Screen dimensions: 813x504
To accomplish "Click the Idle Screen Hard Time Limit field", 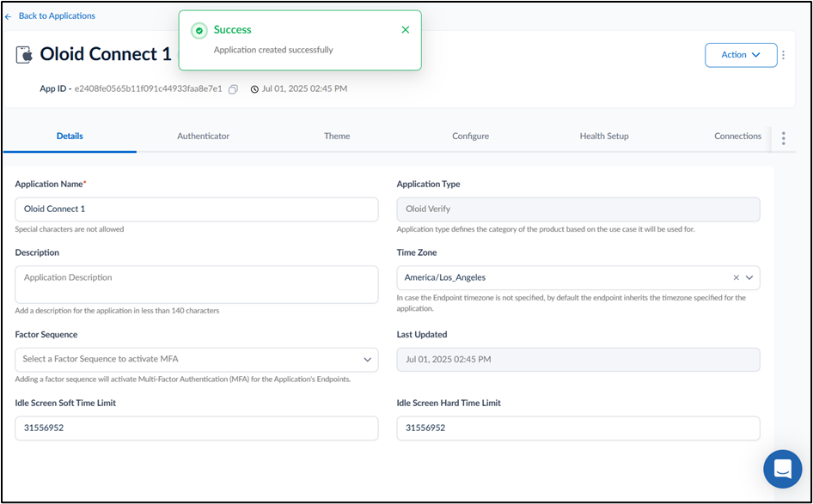I will click(578, 428).
